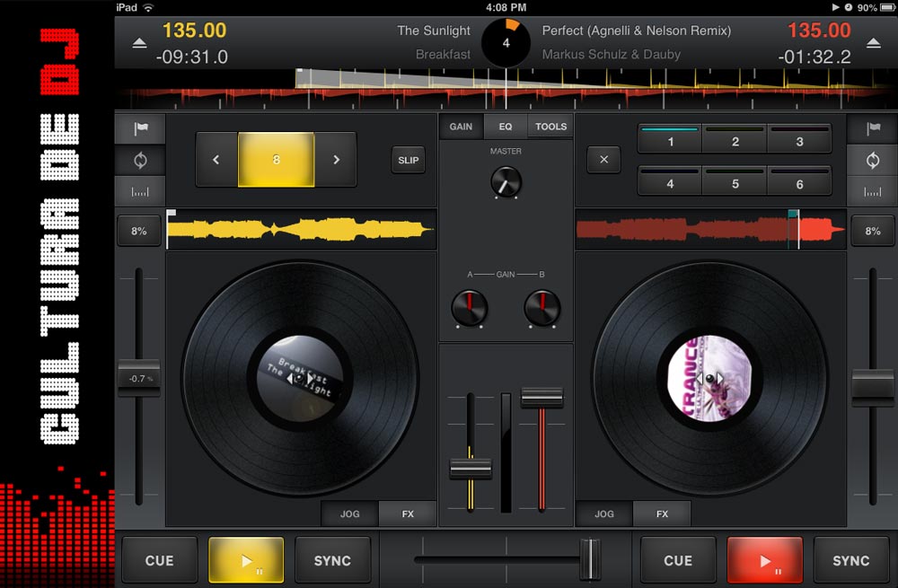Viewport: 898px width, 588px height.
Task: Tap the 8% pitch range selector on left deck
Action: [139, 230]
